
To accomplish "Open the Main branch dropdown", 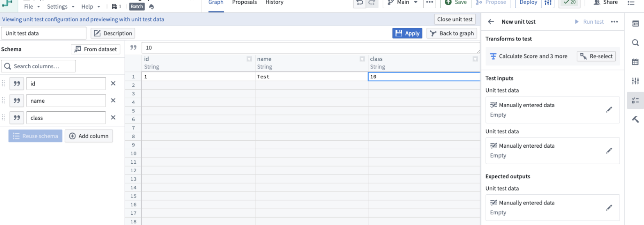I will (x=402, y=3).
